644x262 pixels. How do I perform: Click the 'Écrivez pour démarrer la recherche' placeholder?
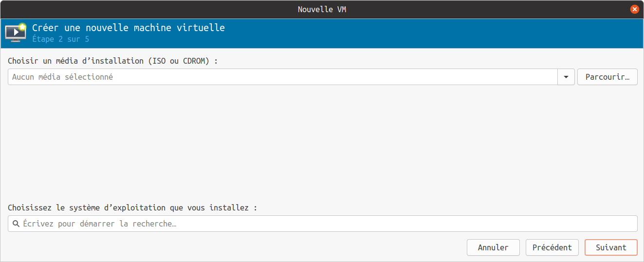pyautogui.click(x=100, y=224)
